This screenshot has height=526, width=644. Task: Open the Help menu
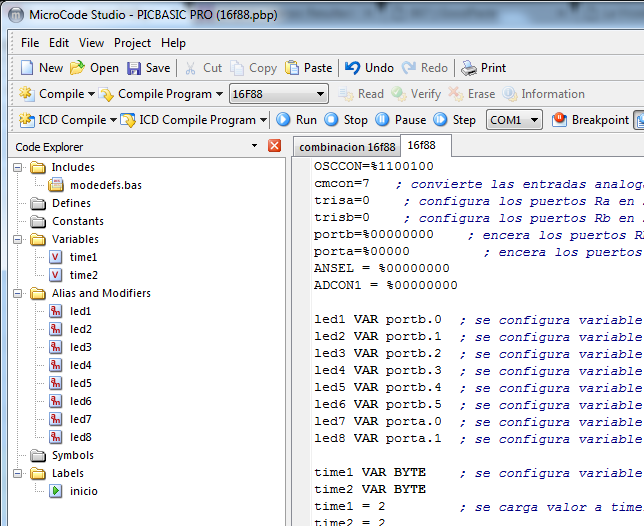173,43
